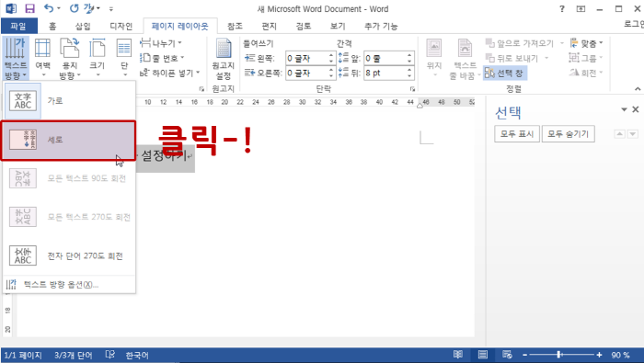Open the File (파일) tab
This screenshot has width=644, height=363.
[18, 27]
